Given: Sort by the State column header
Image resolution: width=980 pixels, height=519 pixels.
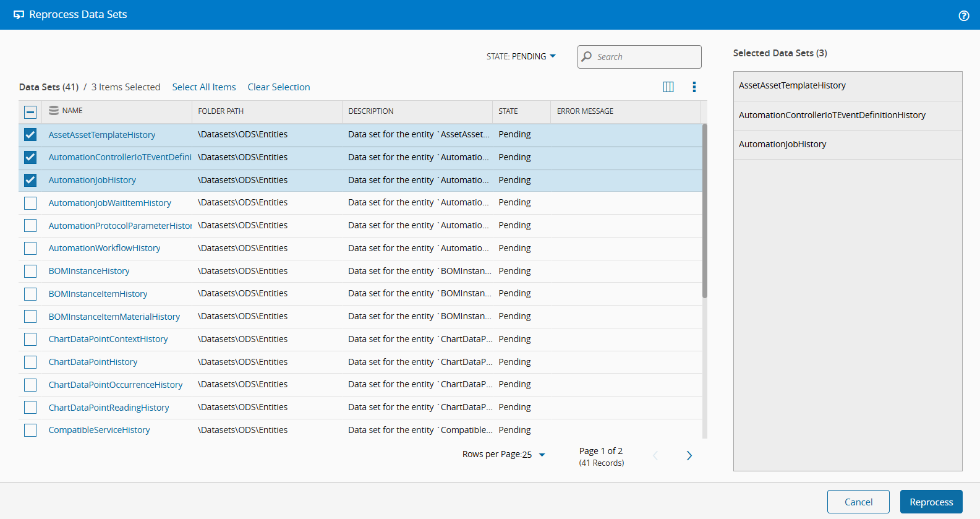Looking at the screenshot, I should point(508,111).
